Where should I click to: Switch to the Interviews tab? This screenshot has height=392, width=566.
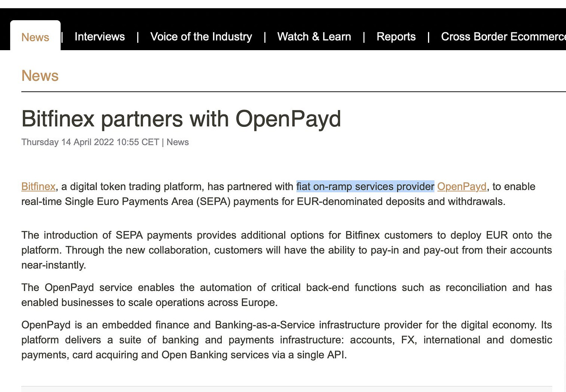coord(100,37)
